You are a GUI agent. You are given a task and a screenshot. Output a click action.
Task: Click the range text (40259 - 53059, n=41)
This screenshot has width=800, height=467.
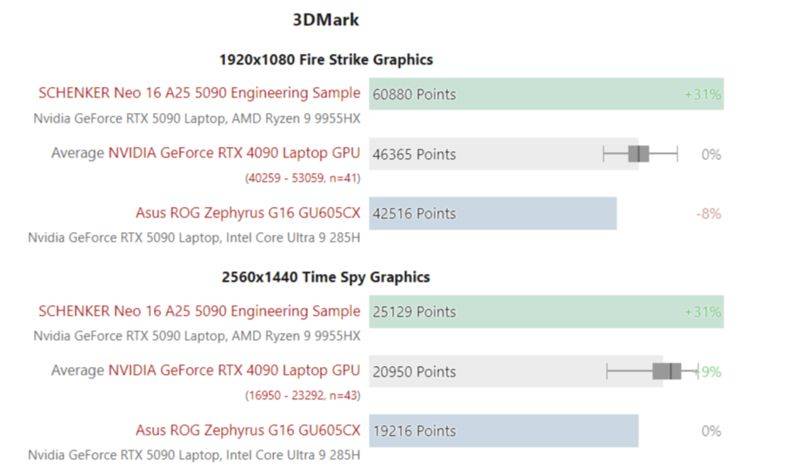(303, 178)
